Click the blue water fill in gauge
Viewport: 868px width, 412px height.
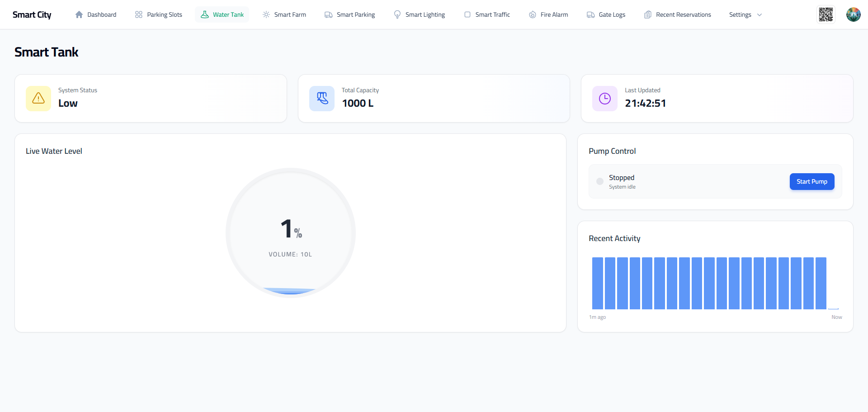(x=290, y=291)
